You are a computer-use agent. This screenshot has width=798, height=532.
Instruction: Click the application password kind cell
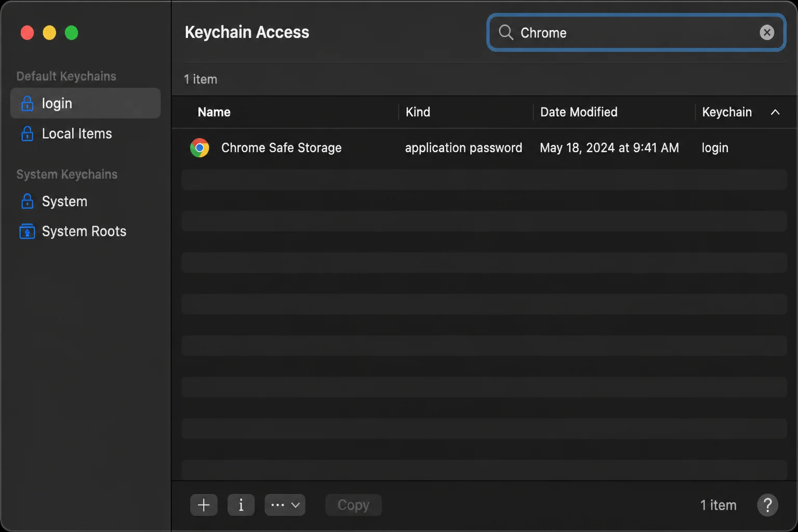pos(463,148)
